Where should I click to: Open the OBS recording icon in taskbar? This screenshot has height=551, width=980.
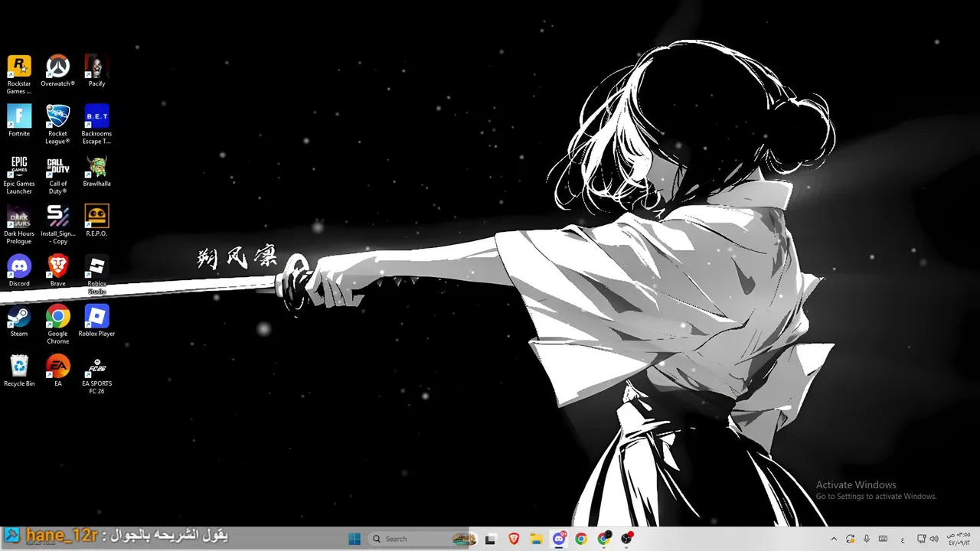[x=626, y=539]
